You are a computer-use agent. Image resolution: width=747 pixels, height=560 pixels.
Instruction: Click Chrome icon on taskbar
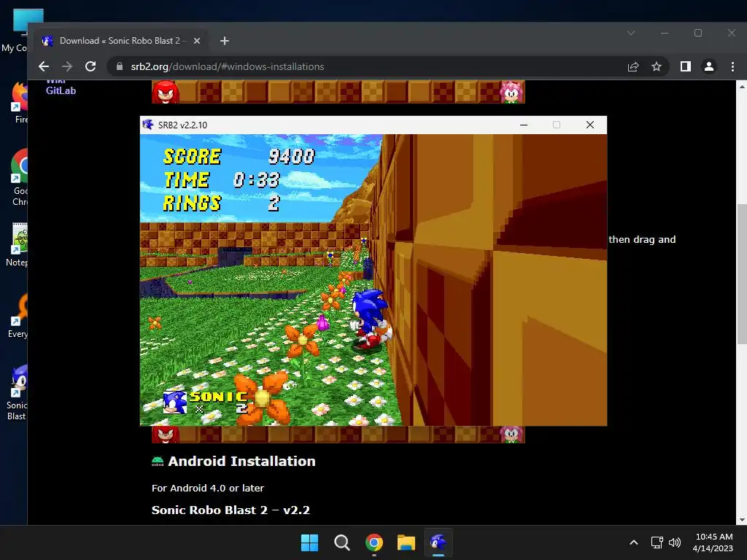click(374, 542)
